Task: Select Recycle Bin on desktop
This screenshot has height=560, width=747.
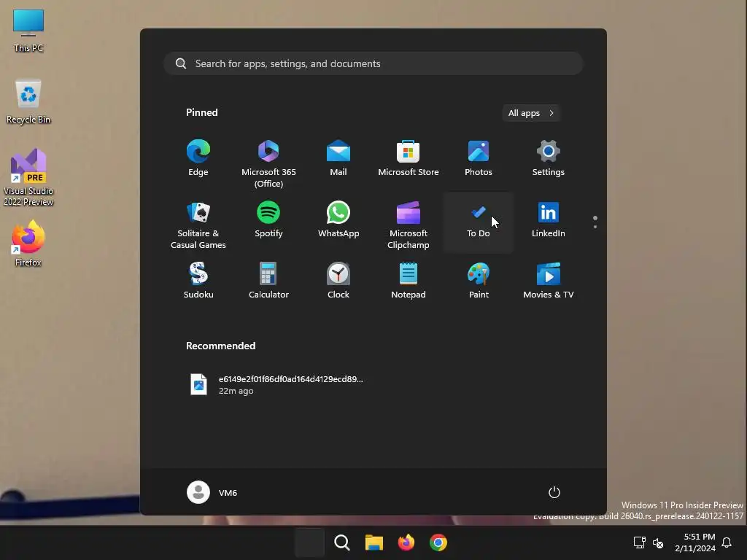Action: 28,101
